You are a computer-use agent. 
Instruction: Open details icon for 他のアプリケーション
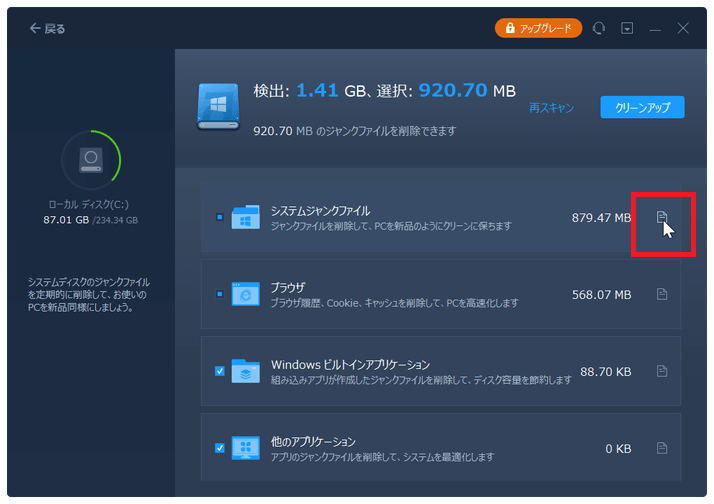(x=661, y=448)
